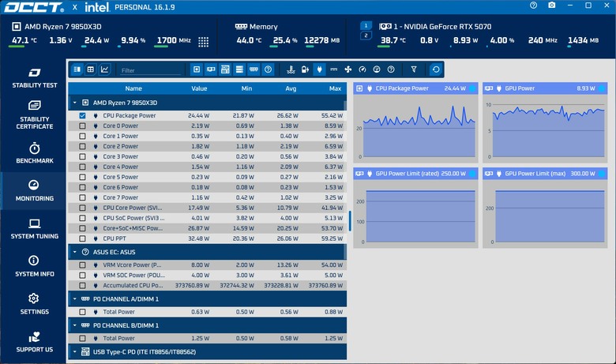Sort by the Min column header
616x364 pixels.
(x=246, y=88)
